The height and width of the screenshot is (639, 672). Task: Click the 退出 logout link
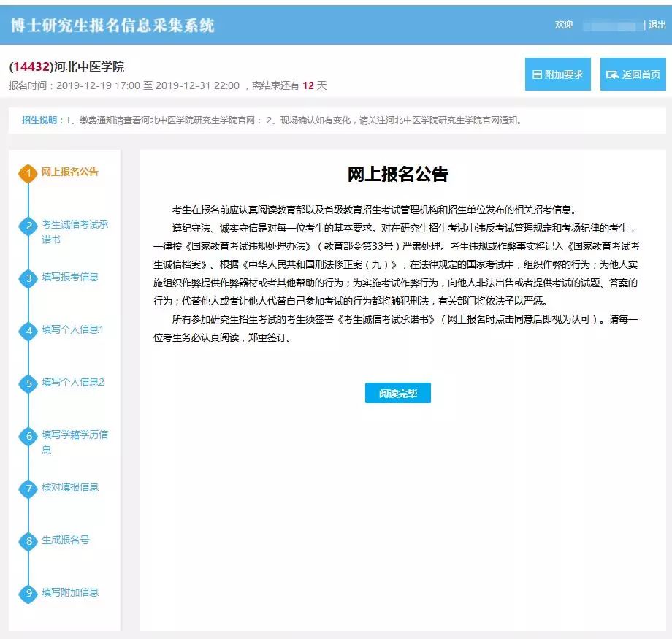click(657, 25)
